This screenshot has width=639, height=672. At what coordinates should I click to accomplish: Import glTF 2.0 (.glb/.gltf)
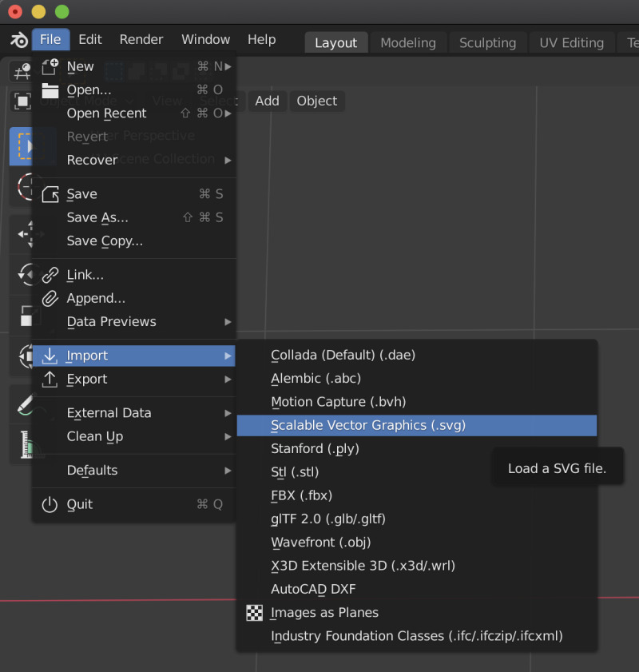click(417, 519)
